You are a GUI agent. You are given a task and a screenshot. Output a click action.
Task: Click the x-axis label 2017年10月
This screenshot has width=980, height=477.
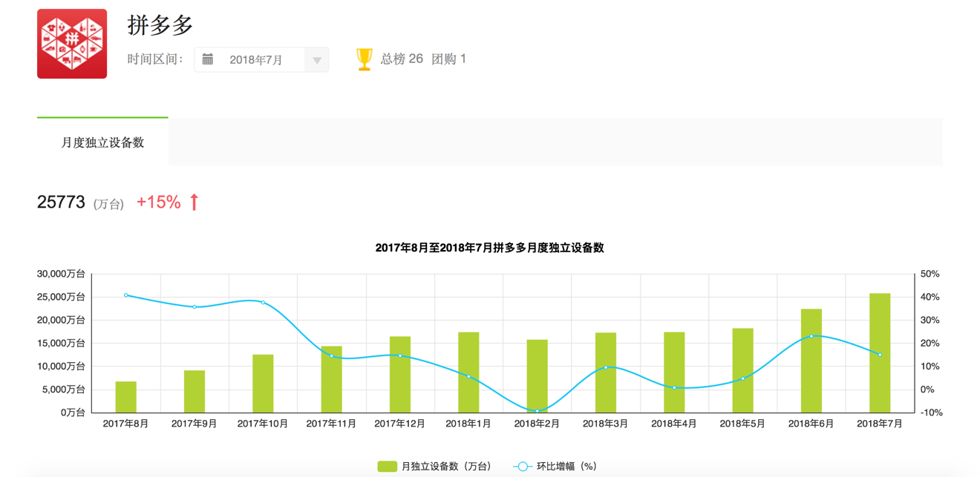point(263,424)
